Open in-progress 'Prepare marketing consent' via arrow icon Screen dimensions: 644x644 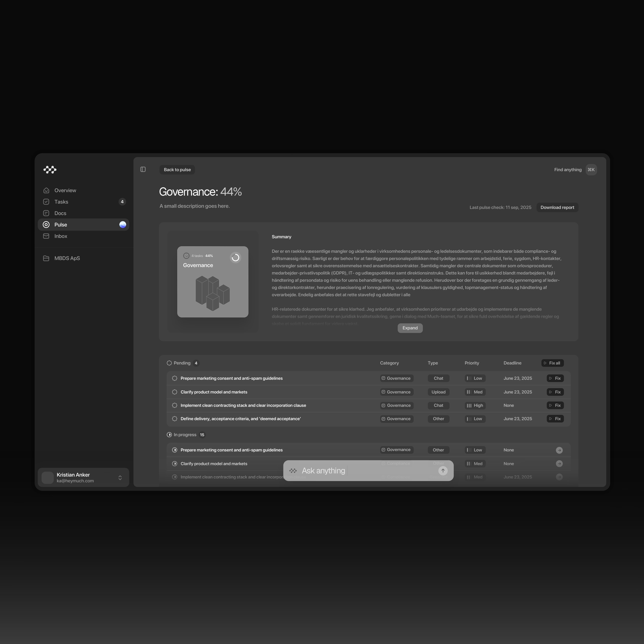click(559, 450)
